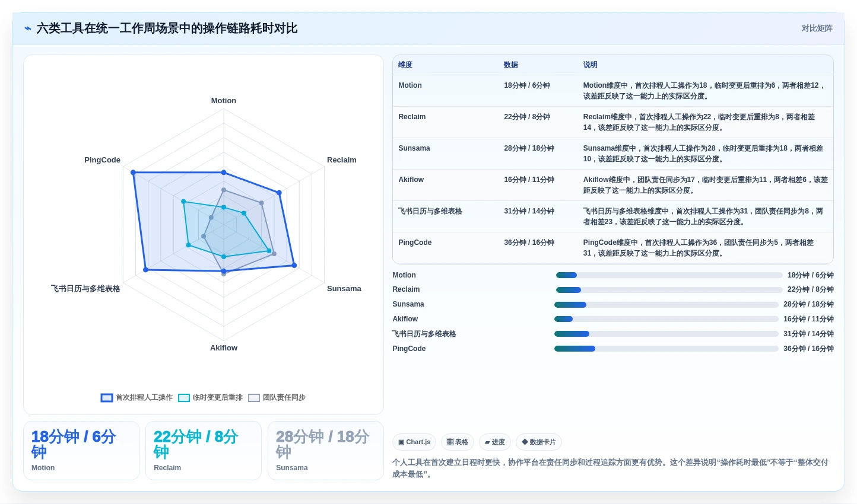Click the Reclaim axis label on radar chart
The height and width of the screenshot is (504, 857).
(x=342, y=160)
